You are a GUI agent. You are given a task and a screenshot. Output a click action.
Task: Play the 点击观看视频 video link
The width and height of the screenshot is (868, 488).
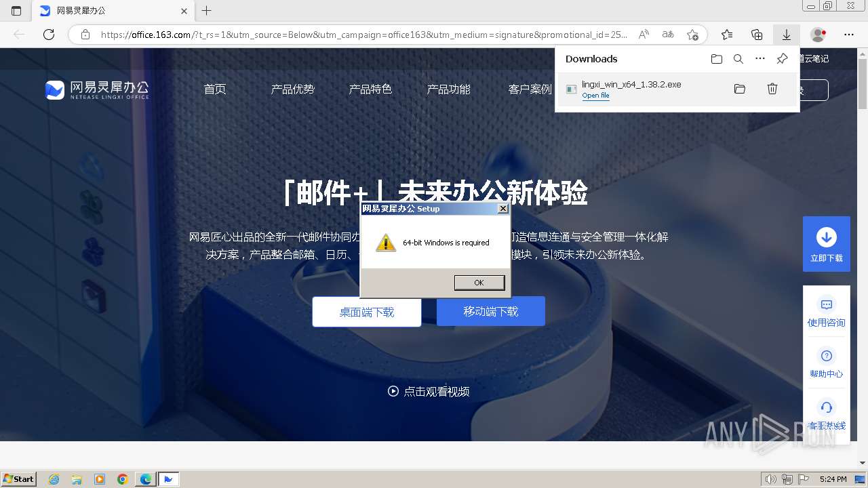point(429,391)
